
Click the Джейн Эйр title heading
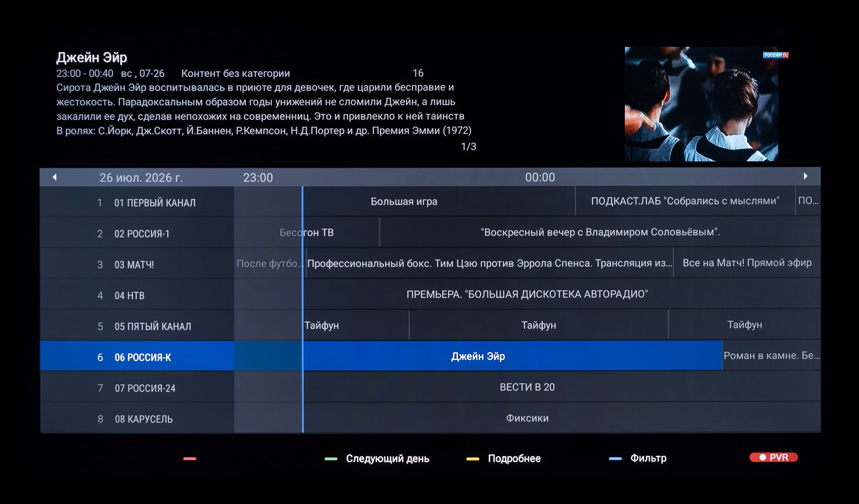(x=92, y=58)
